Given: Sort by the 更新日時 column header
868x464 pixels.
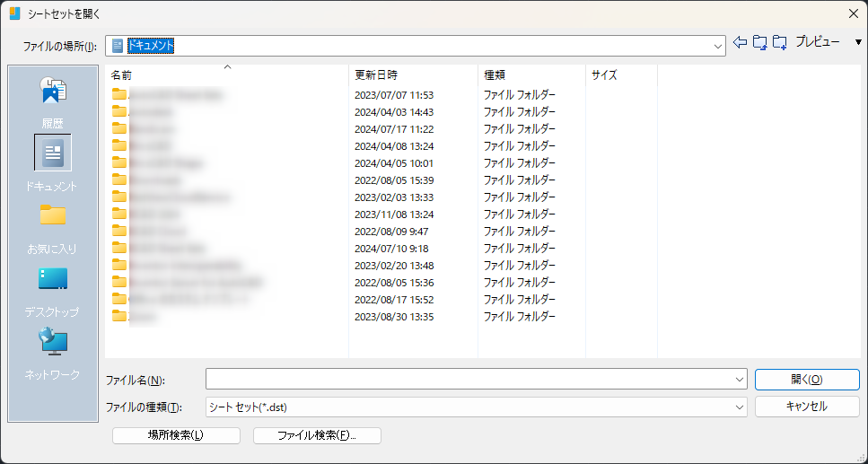Looking at the screenshot, I should coord(413,74).
